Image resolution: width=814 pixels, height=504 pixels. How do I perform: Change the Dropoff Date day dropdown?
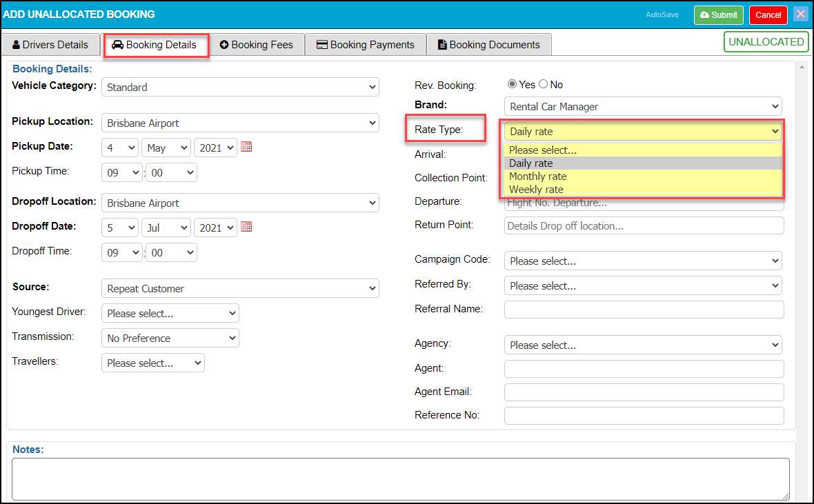(120, 228)
